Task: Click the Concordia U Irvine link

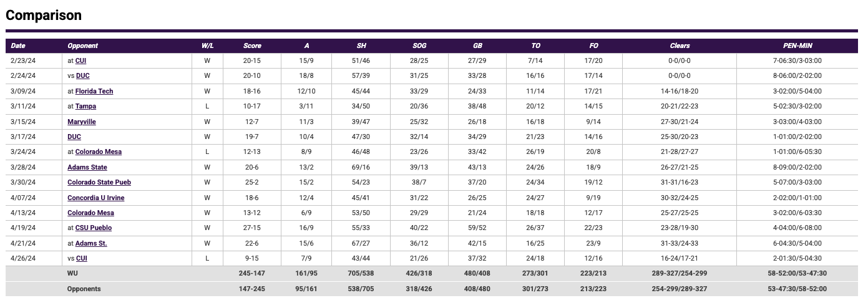Action: point(96,198)
